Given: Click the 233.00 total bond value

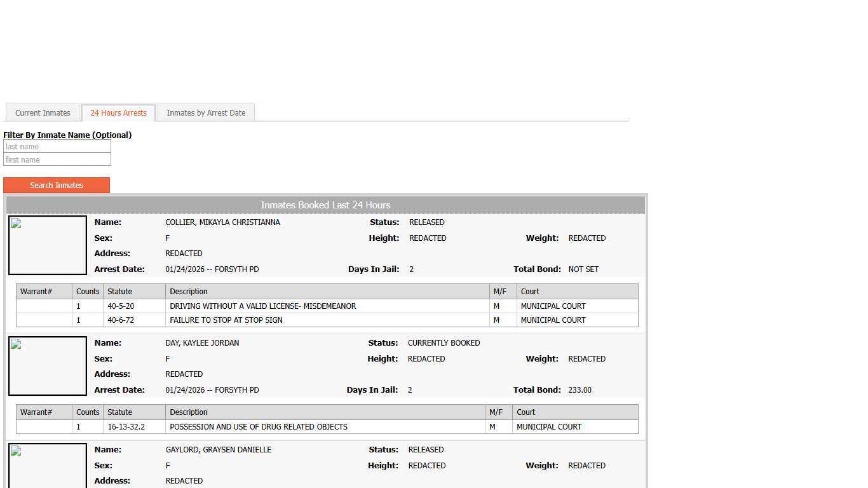Looking at the screenshot, I should point(580,390).
